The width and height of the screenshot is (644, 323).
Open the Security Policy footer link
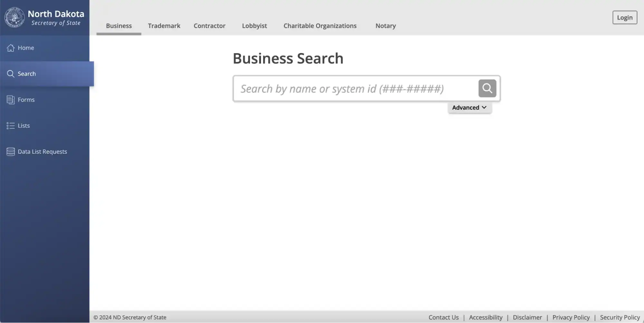coord(620,317)
